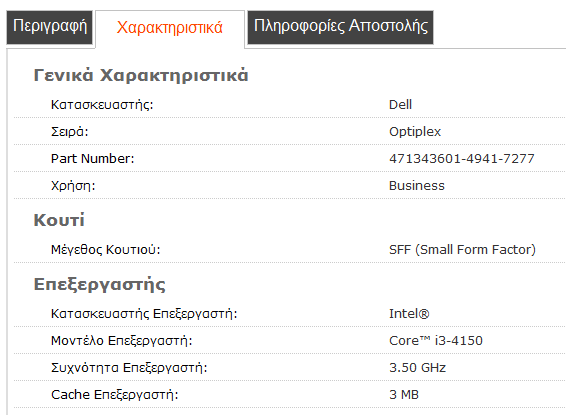Select the Business usage value
This screenshot has width=566, height=415.
coord(417,185)
